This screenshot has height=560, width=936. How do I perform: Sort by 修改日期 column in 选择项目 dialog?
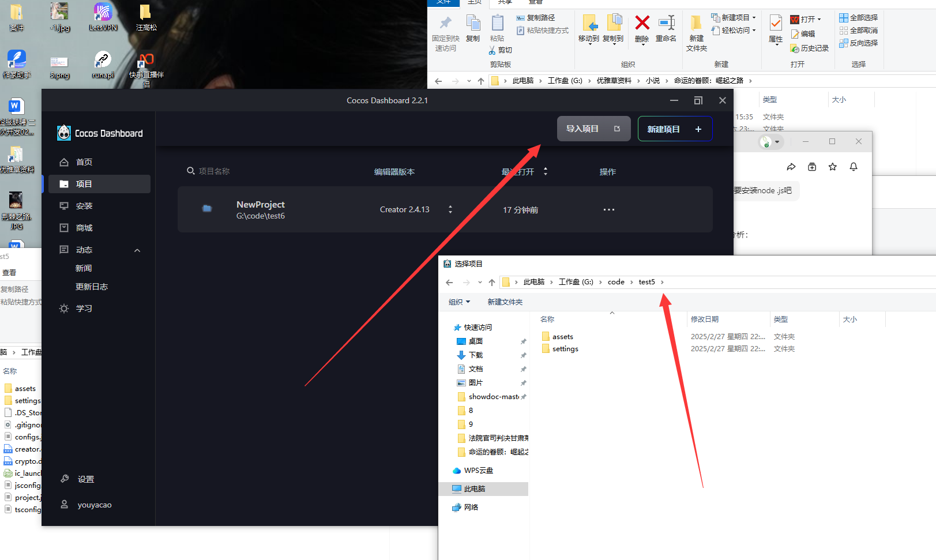point(705,319)
